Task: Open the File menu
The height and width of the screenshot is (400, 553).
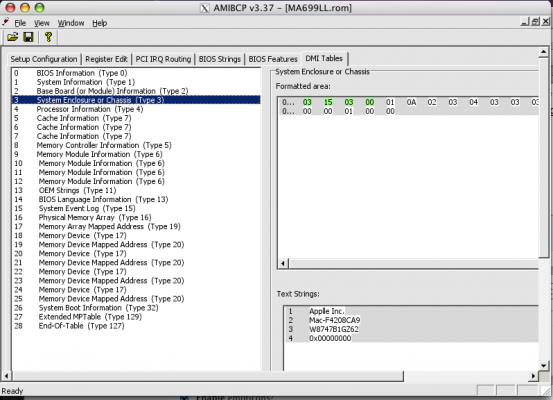Action: [20, 23]
